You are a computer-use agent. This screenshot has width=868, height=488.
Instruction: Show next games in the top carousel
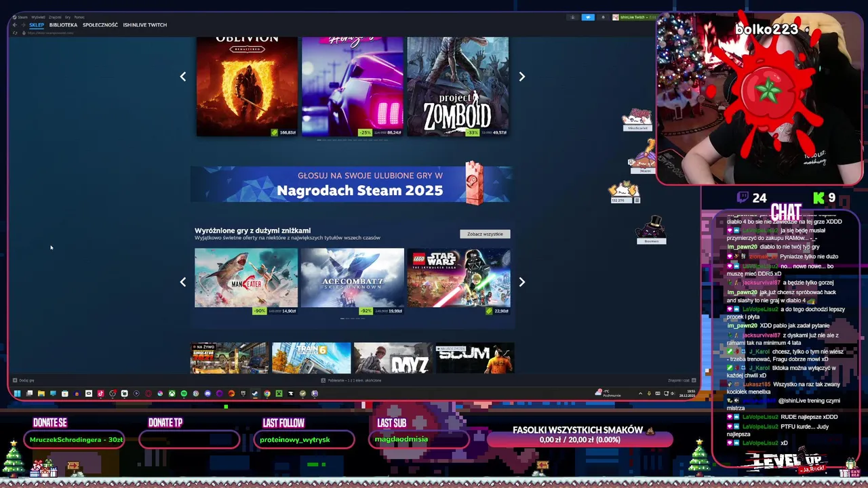(x=521, y=77)
